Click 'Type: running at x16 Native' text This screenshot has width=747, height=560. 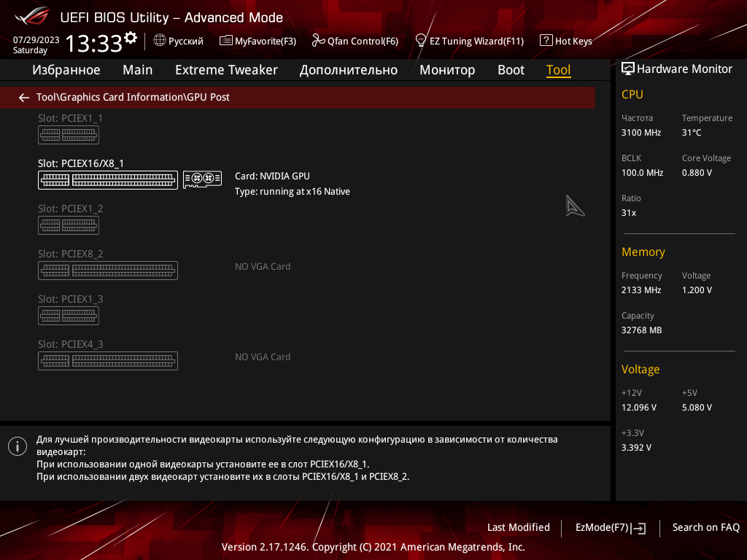click(293, 192)
